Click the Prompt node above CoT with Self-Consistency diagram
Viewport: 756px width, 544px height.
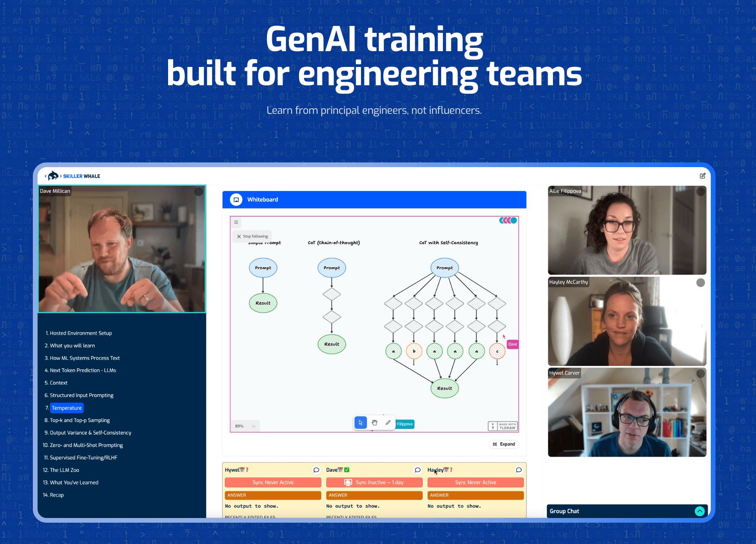[445, 268]
